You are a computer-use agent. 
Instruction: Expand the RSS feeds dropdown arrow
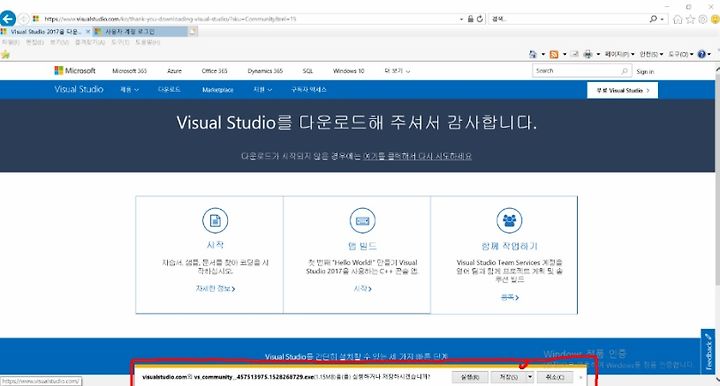coord(564,54)
